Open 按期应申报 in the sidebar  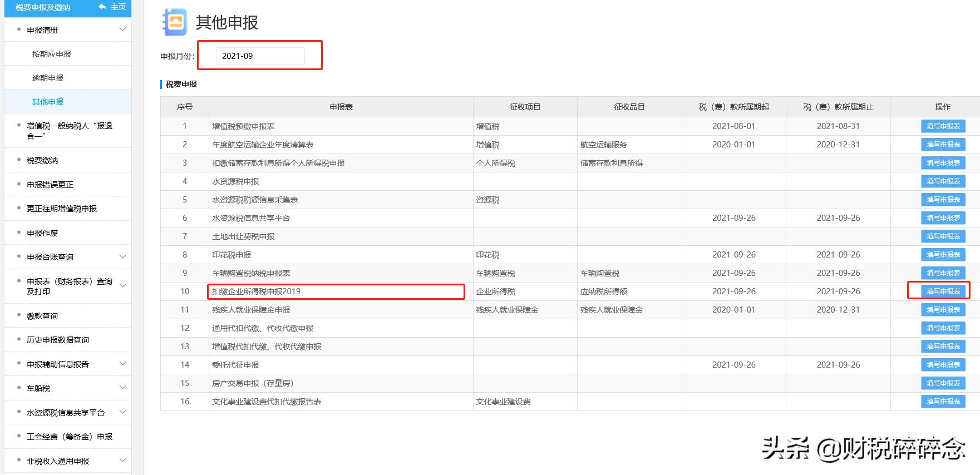pyautogui.click(x=52, y=54)
